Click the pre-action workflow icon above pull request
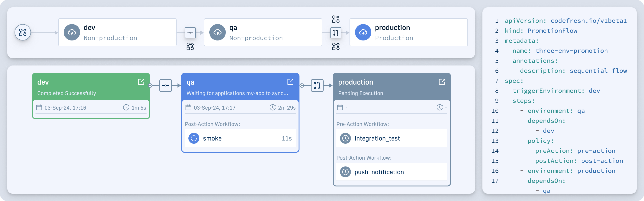The width and height of the screenshot is (644, 201). [x=335, y=19]
